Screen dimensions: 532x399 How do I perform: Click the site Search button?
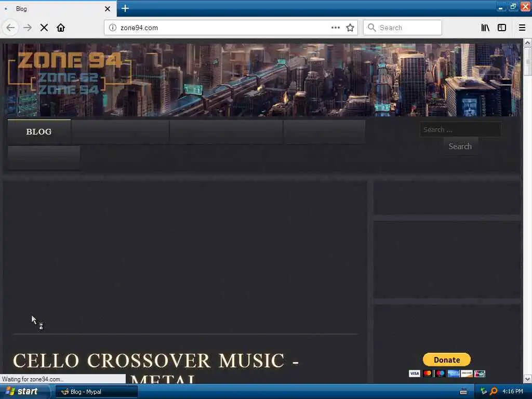tap(460, 146)
